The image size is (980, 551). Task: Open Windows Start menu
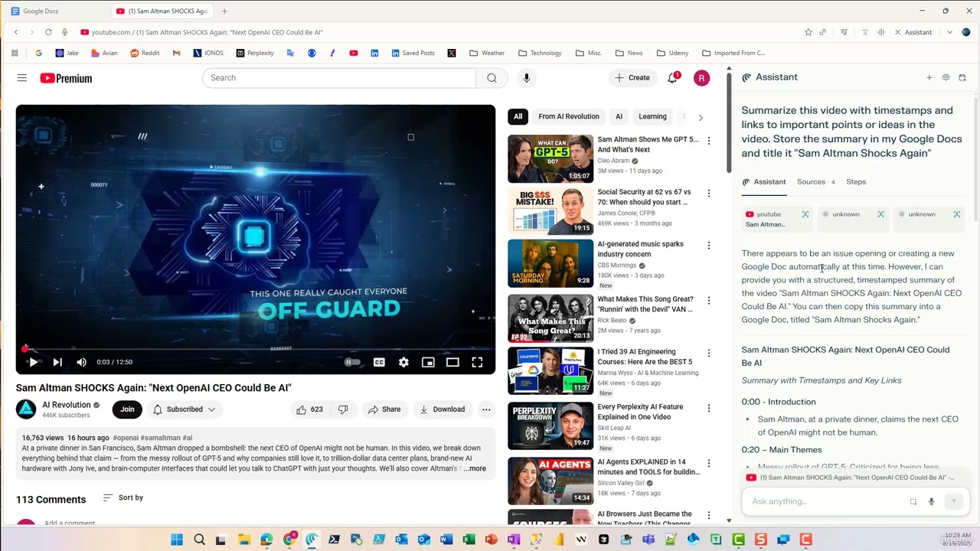pos(177,540)
